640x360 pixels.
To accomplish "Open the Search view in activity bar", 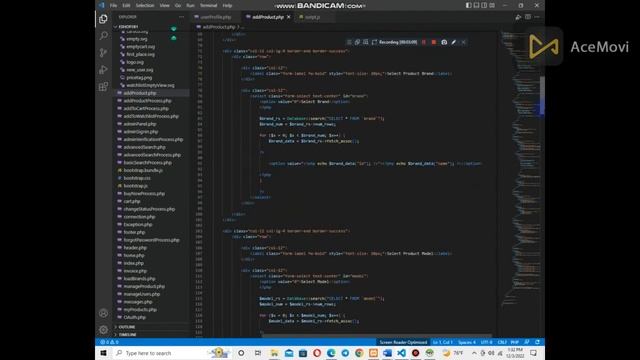I will 104,36.
